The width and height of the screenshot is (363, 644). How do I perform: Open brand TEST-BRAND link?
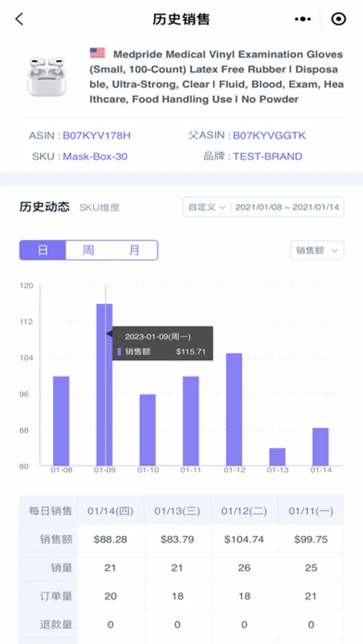[268, 157]
